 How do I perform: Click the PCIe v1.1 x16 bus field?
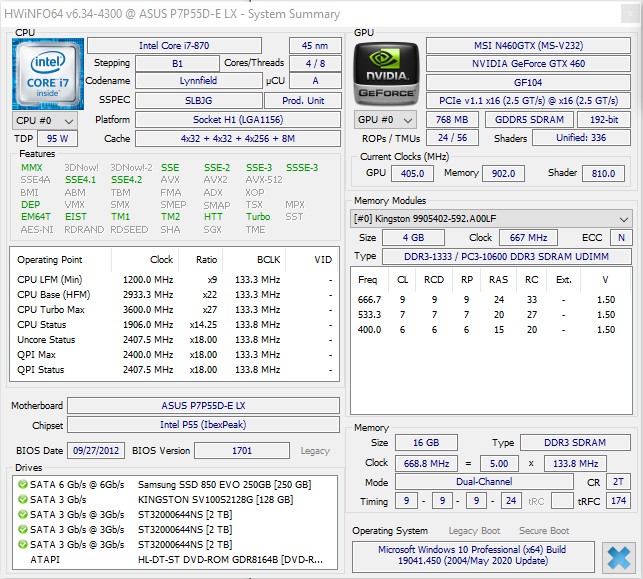[528, 100]
